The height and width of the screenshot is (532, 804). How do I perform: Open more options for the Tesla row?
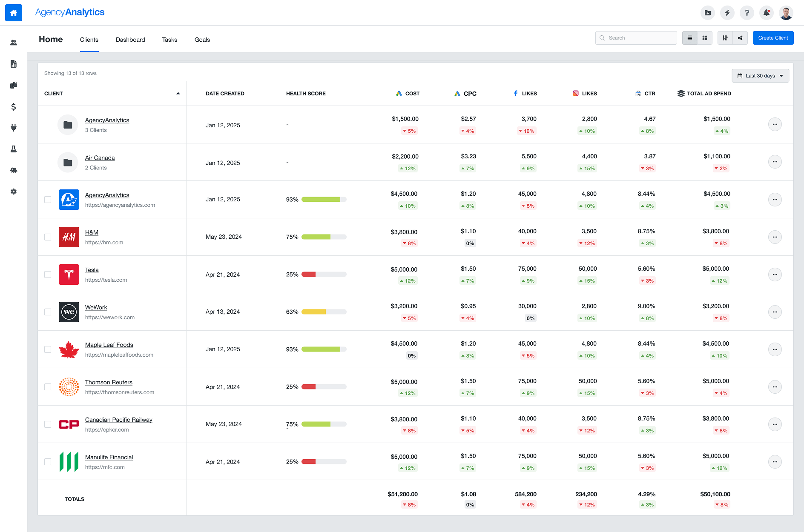775,275
